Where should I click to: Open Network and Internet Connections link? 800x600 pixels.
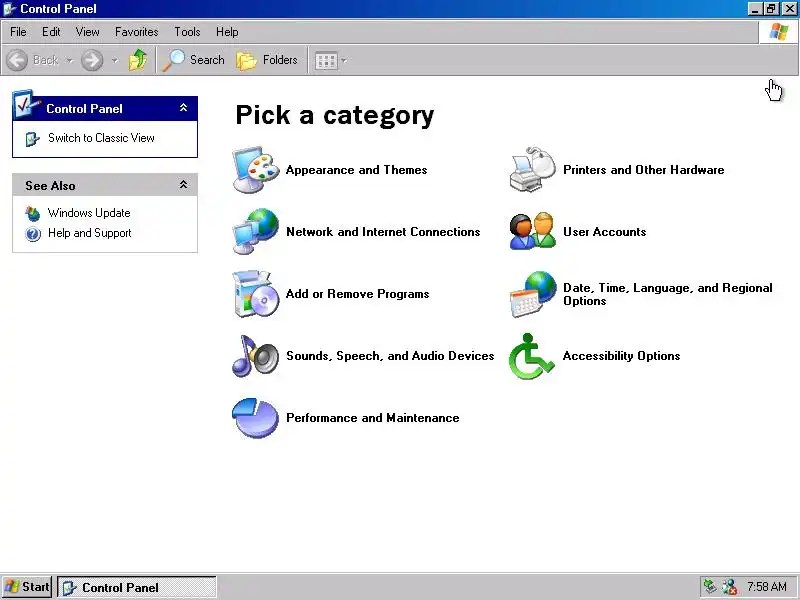click(x=383, y=232)
